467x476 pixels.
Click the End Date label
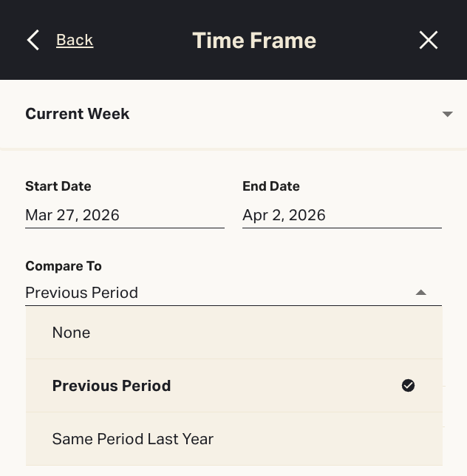pos(271,186)
